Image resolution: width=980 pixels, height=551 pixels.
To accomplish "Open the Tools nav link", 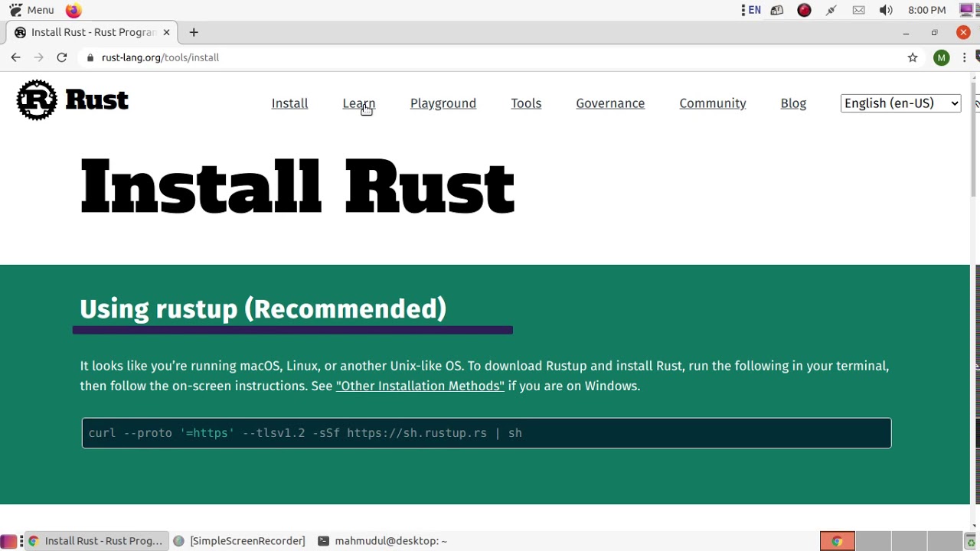I will 526,103.
